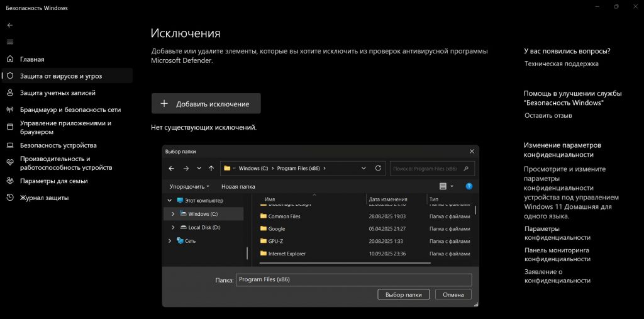
Task: Open the Упорядочить dropdown menu
Action: [x=189, y=186]
